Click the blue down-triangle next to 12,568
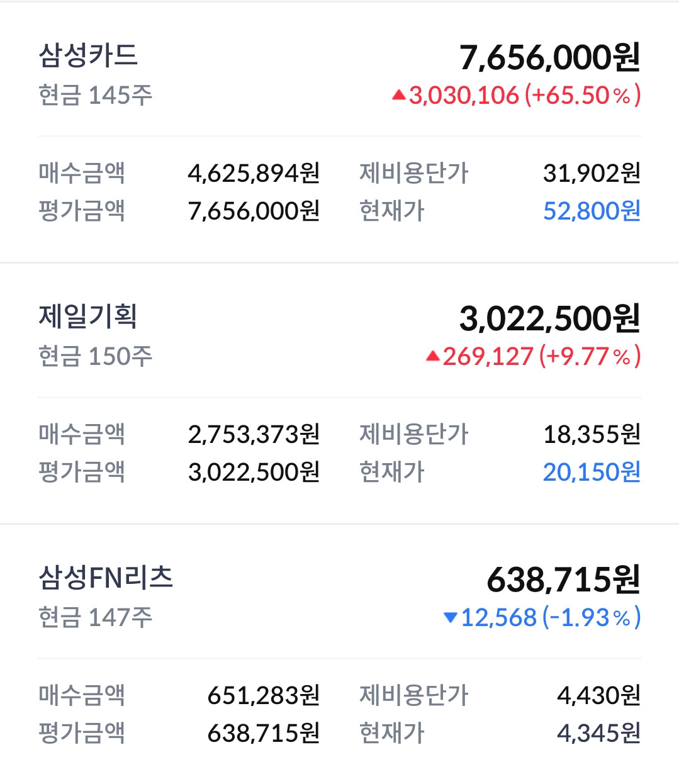 pos(450,618)
